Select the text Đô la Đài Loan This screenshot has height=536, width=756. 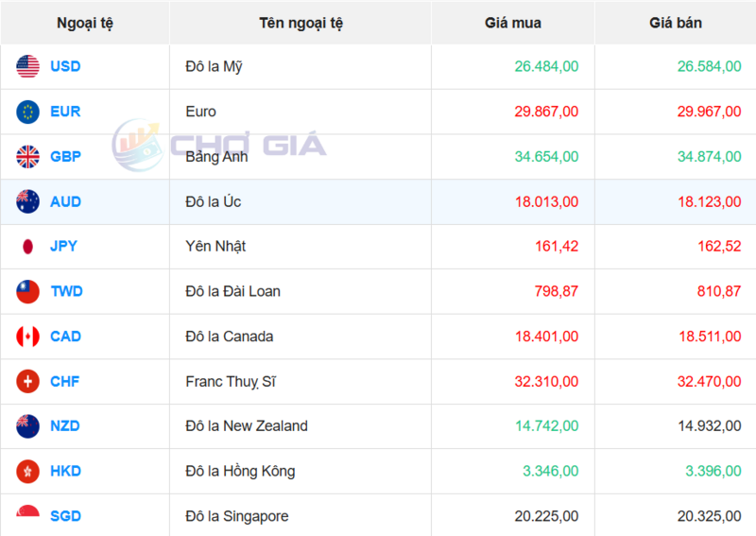tap(232, 291)
